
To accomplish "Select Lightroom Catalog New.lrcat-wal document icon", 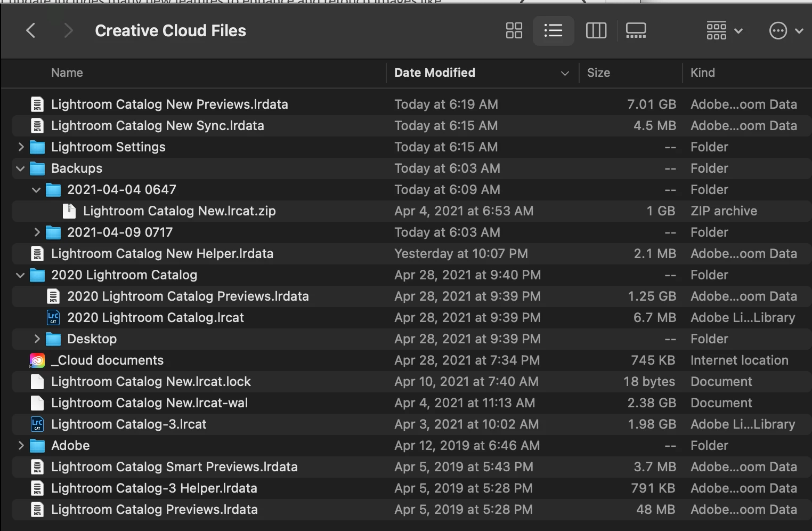I will point(37,403).
